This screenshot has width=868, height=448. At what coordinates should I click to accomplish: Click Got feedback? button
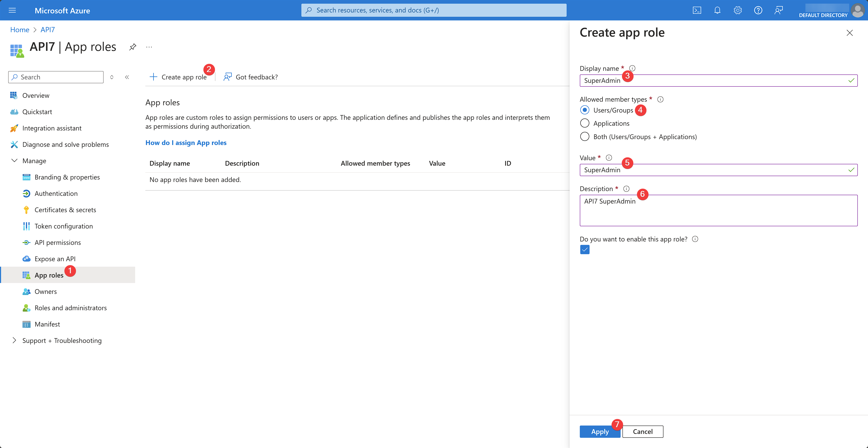pyautogui.click(x=251, y=77)
